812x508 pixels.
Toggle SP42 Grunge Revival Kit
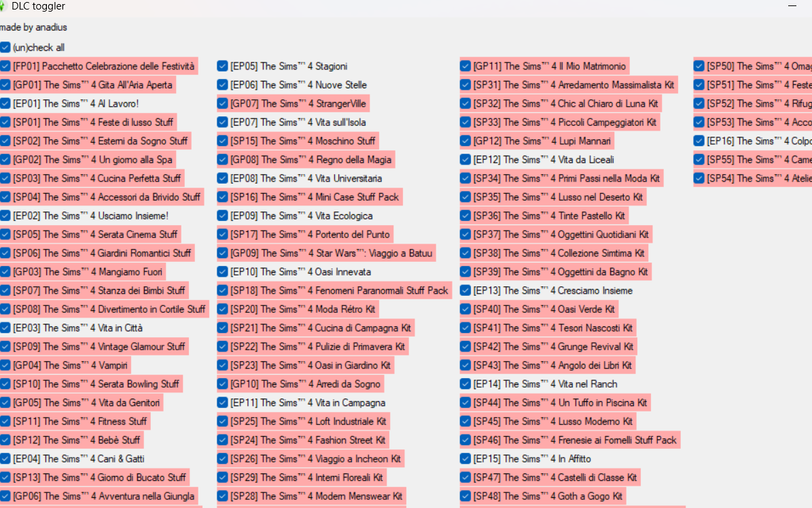[x=465, y=345]
